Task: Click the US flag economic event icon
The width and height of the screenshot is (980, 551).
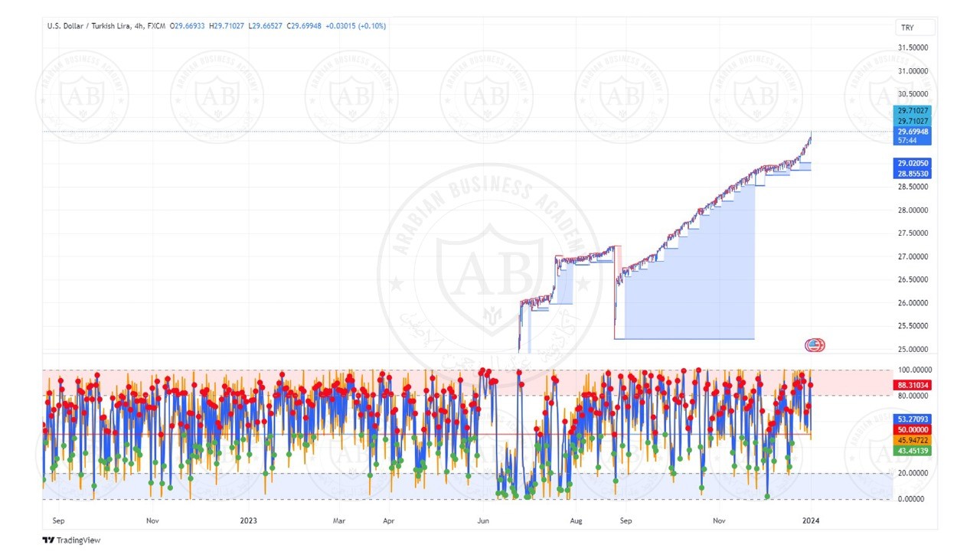Action: pyautogui.click(x=815, y=345)
